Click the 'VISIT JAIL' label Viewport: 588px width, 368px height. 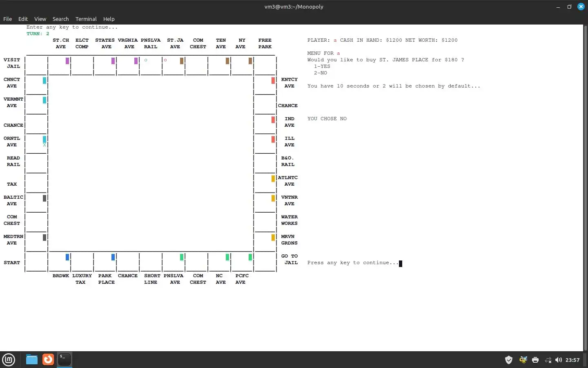click(x=12, y=63)
